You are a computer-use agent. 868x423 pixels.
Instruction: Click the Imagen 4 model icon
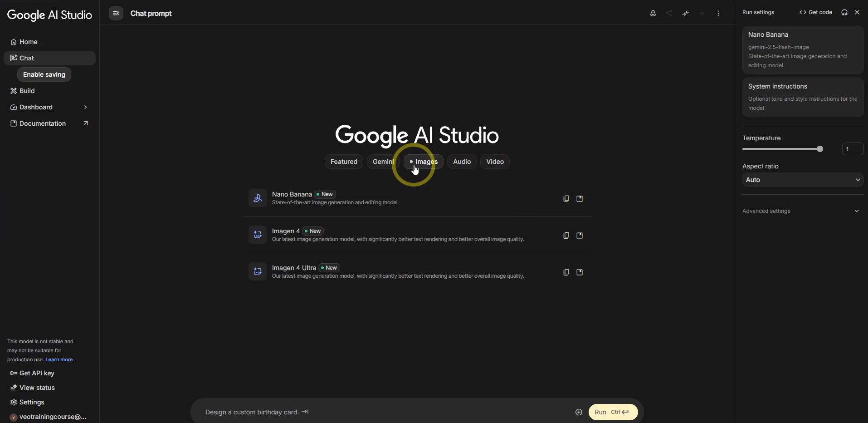258,235
